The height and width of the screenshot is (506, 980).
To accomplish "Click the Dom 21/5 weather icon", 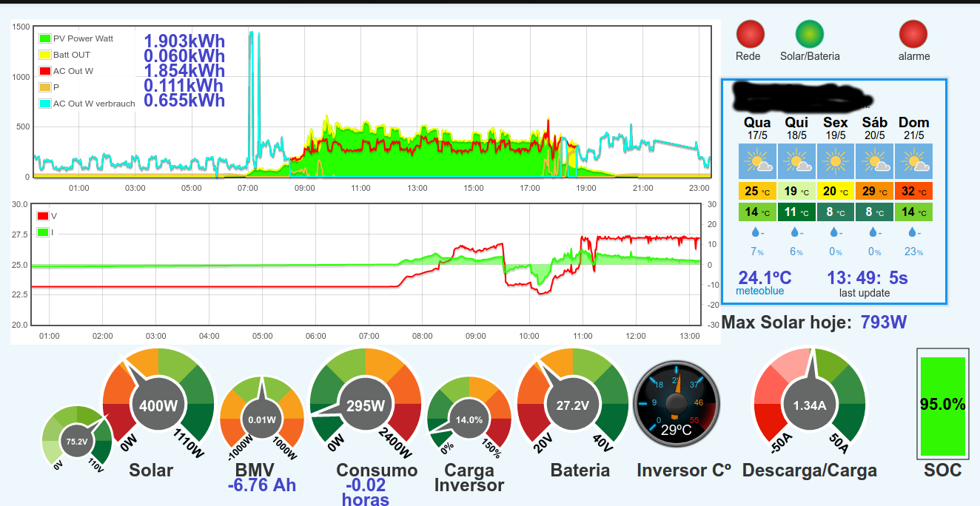I will click(x=913, y=161).
